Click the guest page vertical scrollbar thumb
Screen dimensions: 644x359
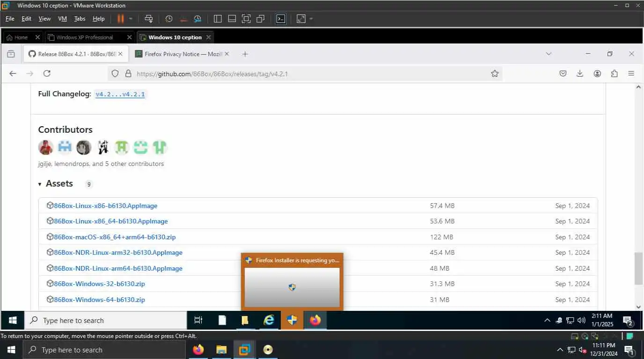tap(638, 268)
